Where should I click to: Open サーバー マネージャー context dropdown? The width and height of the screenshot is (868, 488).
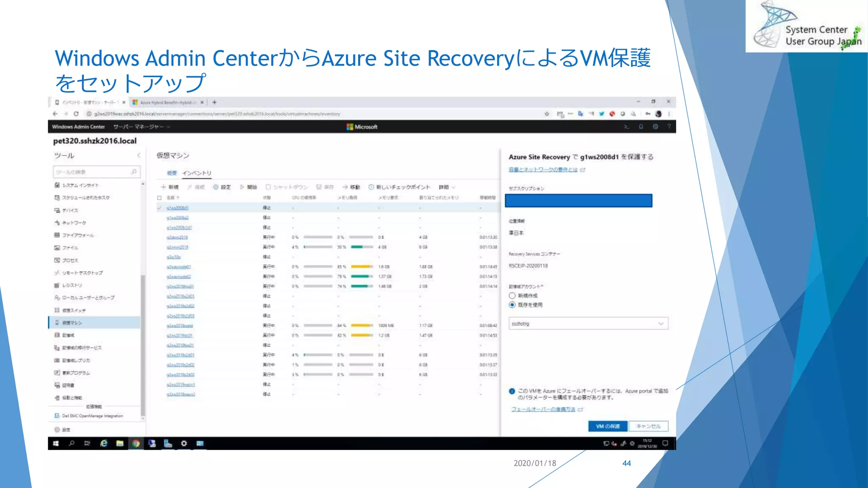142,127
